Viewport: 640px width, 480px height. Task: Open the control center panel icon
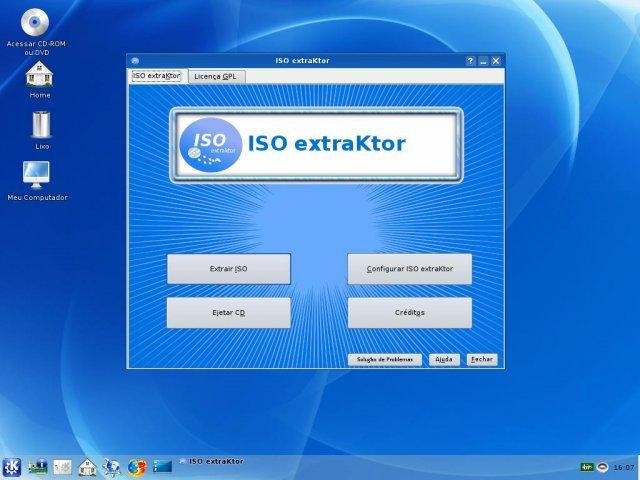[x=62, y=467]
